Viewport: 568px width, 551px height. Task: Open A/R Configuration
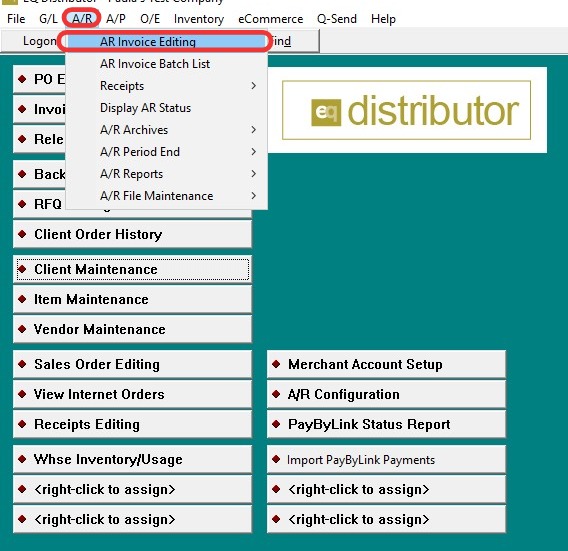386,394
